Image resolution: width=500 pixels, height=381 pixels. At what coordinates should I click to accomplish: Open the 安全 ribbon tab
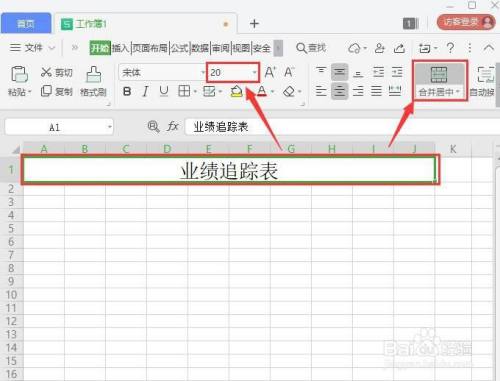(x=262, y=48)
